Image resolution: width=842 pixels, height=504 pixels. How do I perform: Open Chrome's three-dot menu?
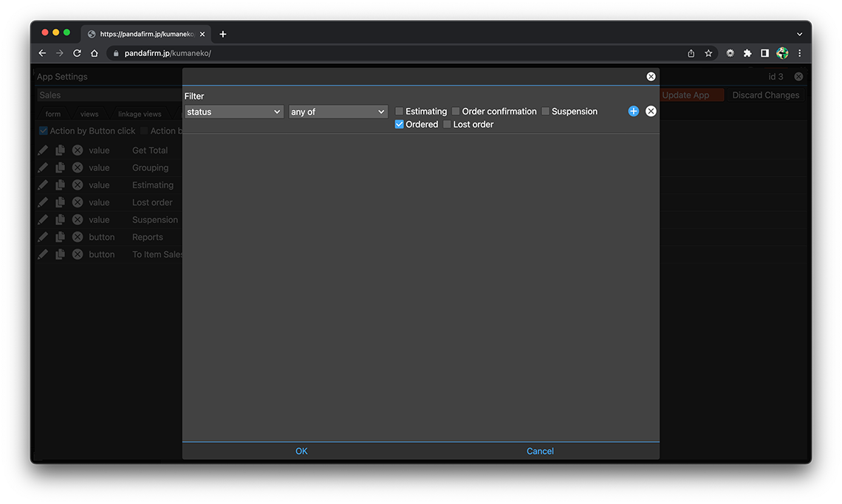799,53
